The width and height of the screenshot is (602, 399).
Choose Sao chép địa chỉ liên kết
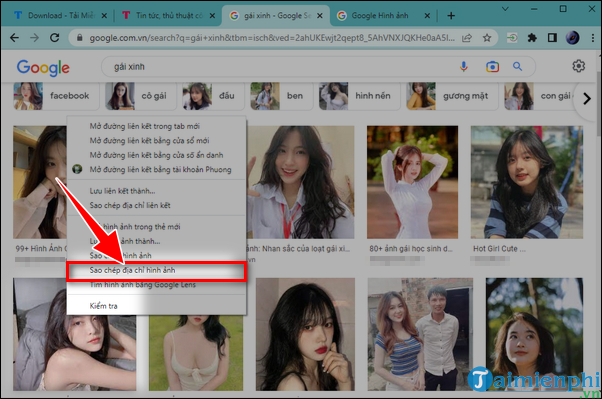point(156,205)
